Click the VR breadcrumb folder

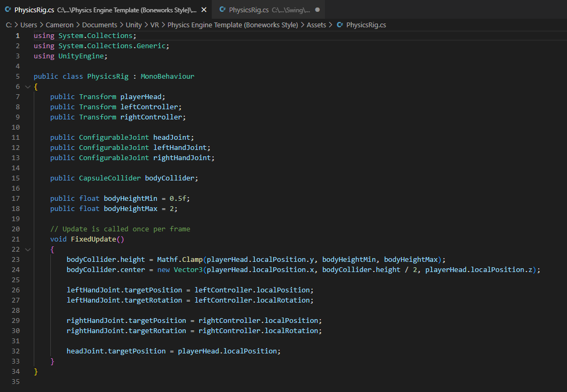pos(155,25)
